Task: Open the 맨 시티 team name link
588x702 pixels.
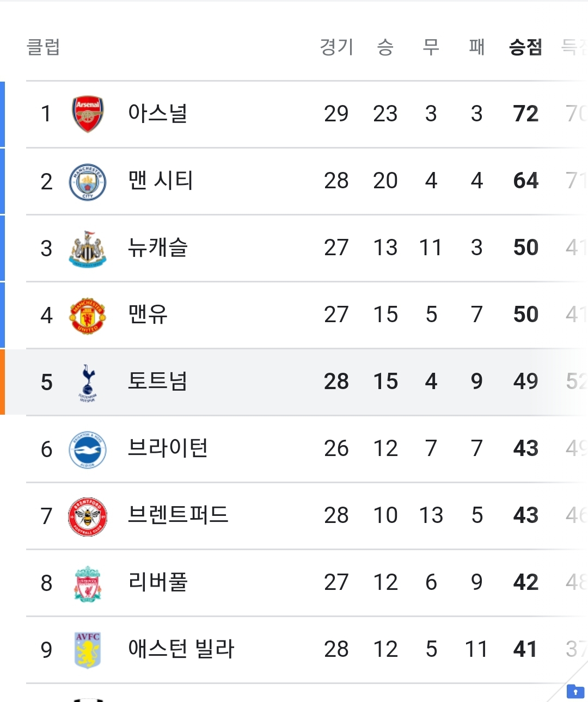Action: pos(161,180)
